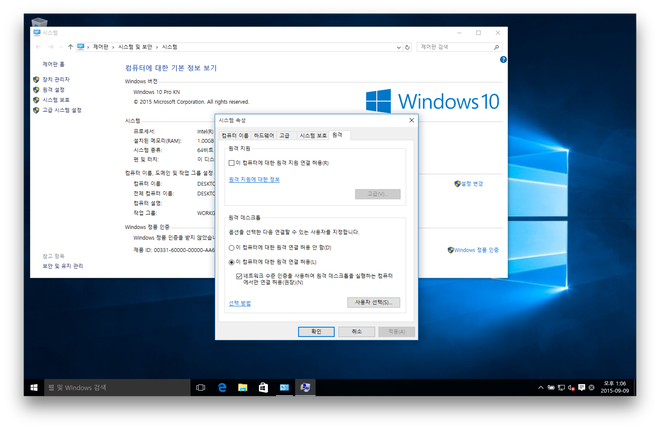Open address bar history dropdown arrow

[x=399, y=47]
